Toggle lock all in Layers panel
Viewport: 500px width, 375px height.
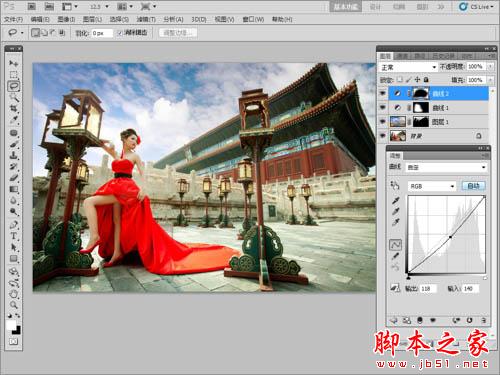(x=426, y=80)
